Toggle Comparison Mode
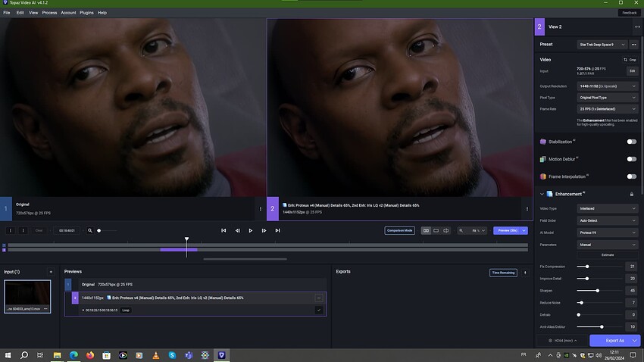This screenshot has height=362, width=644. 399,231
